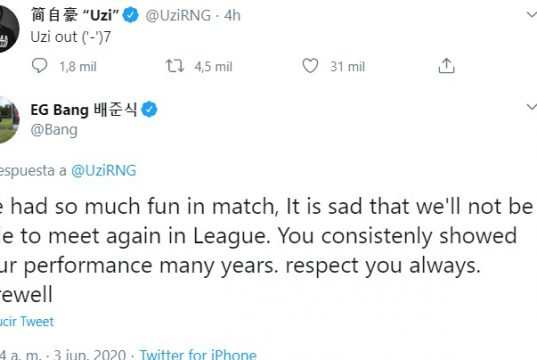Click the 4,5 mil retweets count
Viewport: 537px width, 360px height.
coord(213,66)
